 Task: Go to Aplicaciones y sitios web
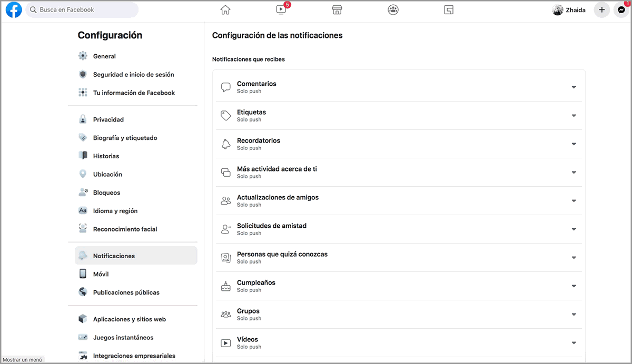(129, 319)
